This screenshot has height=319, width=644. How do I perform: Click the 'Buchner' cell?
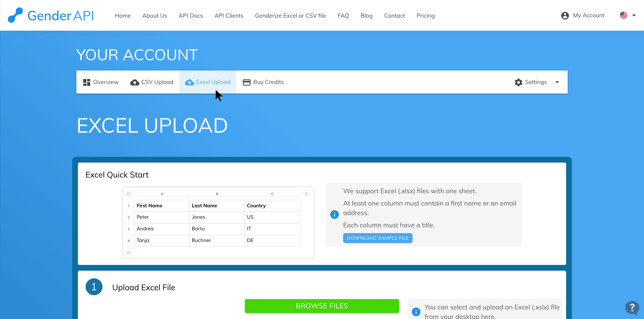pyautogui.click(x=217, y=241)
